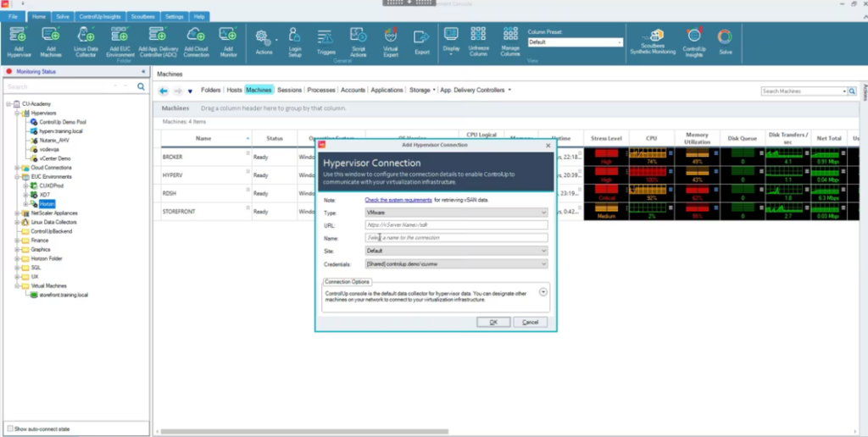Viewport: 868px width, 437px height.
Task: Click the Solve icon in the ribbon
Action: click(x=726, y=42)
